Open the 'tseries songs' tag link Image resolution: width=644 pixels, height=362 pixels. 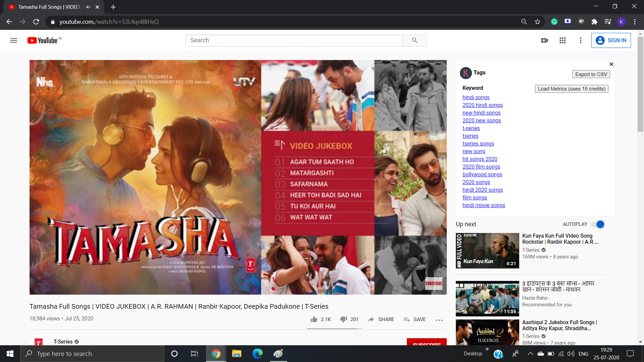[478, 143]
